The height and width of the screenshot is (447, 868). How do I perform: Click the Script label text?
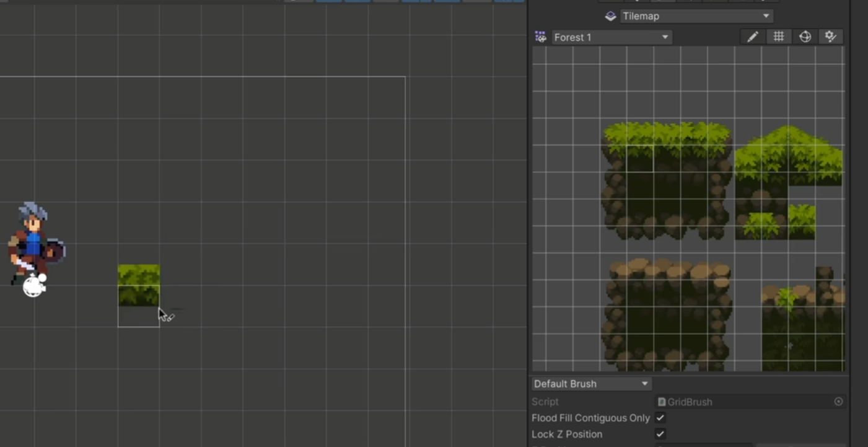(545, 402)
